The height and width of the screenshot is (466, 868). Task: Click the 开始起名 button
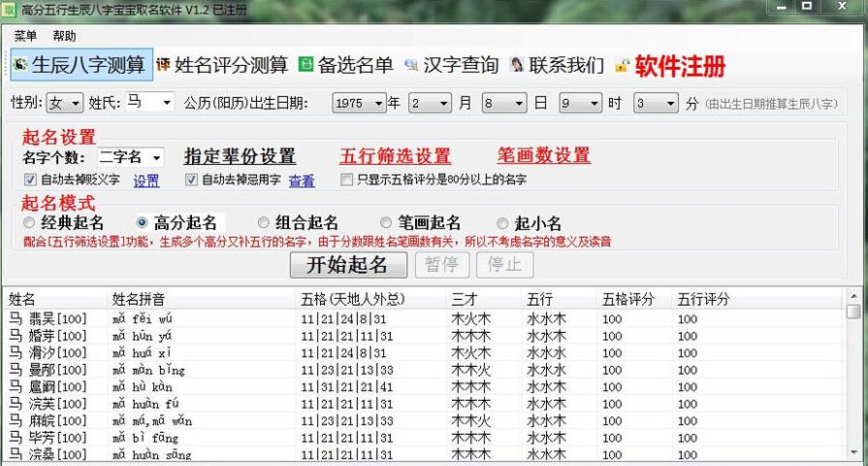349,265
